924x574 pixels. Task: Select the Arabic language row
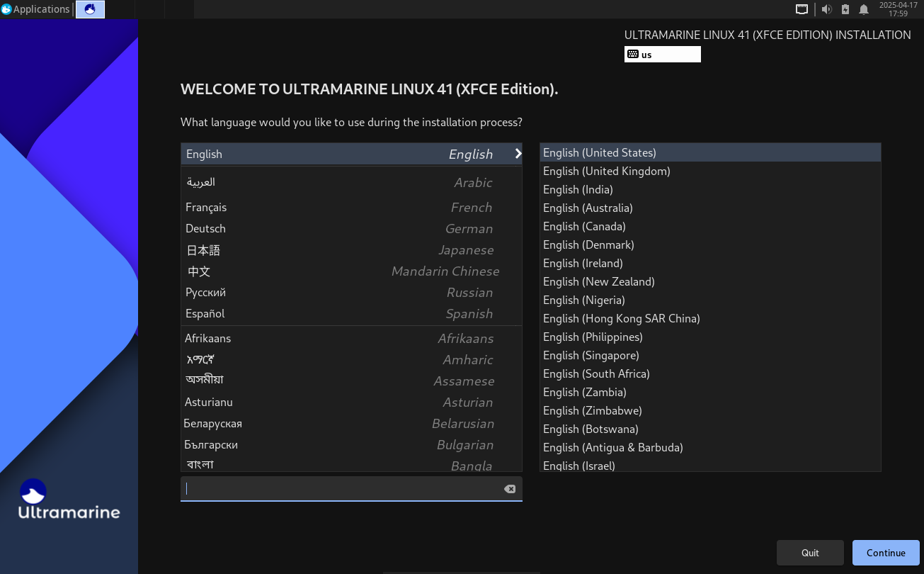[351, 182]
